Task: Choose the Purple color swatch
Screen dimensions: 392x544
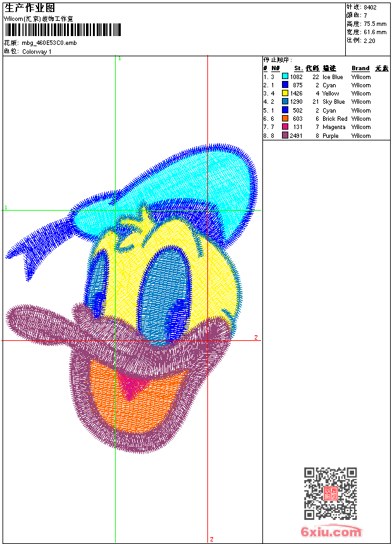Action: (285, 135)
